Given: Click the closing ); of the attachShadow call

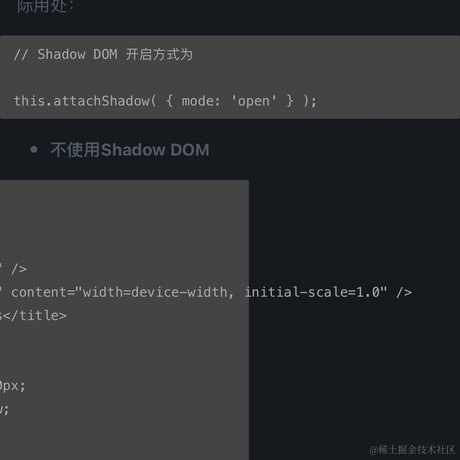Looking at the screenshot, I should tap(309, 101).
